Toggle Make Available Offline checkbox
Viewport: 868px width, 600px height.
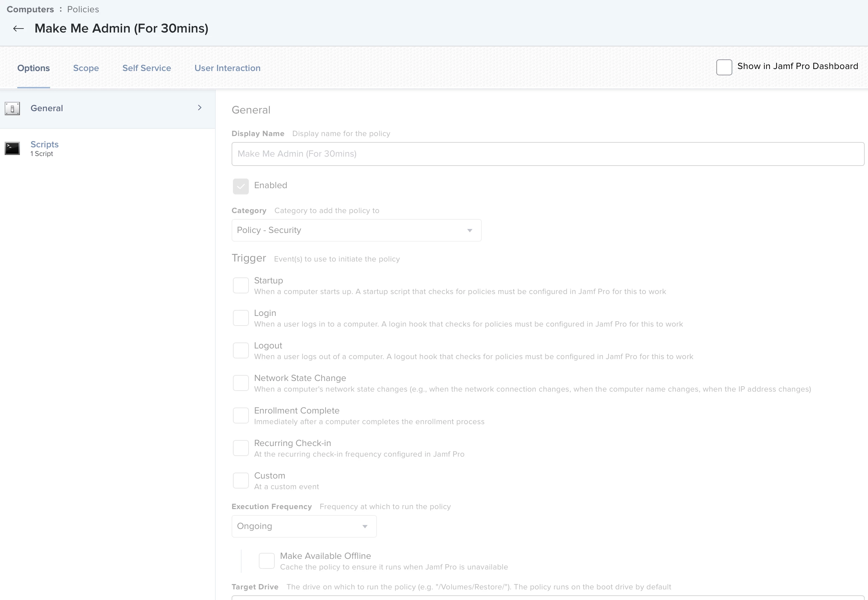click(x=266, y=561)
